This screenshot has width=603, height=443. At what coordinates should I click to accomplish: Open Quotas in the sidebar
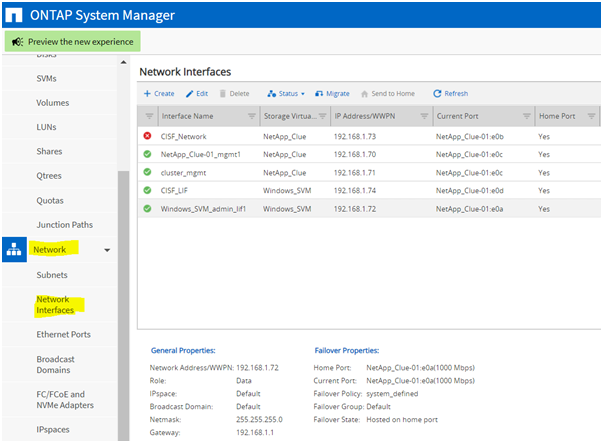50,200
